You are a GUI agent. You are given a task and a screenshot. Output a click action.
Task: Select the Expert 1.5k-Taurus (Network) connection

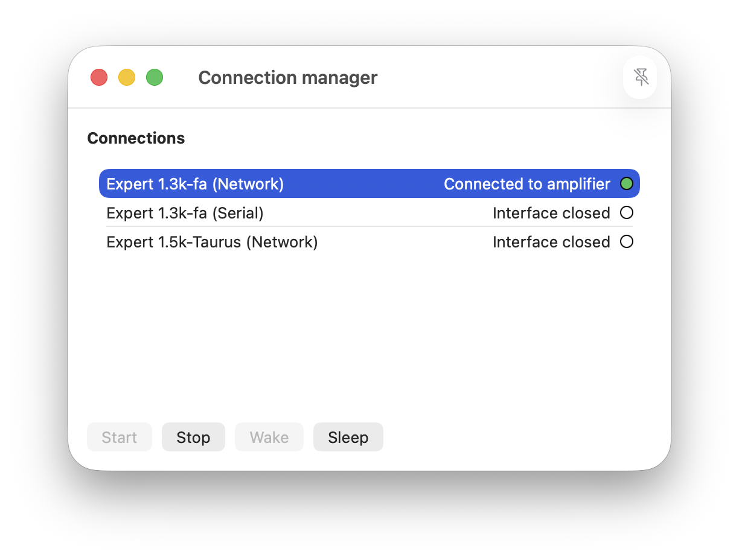(369, 241)
